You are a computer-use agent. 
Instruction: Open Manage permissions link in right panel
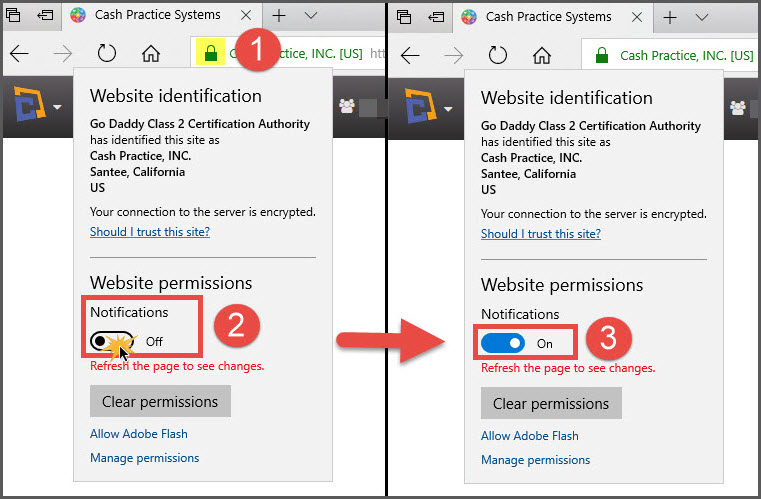tap(536, 460)
